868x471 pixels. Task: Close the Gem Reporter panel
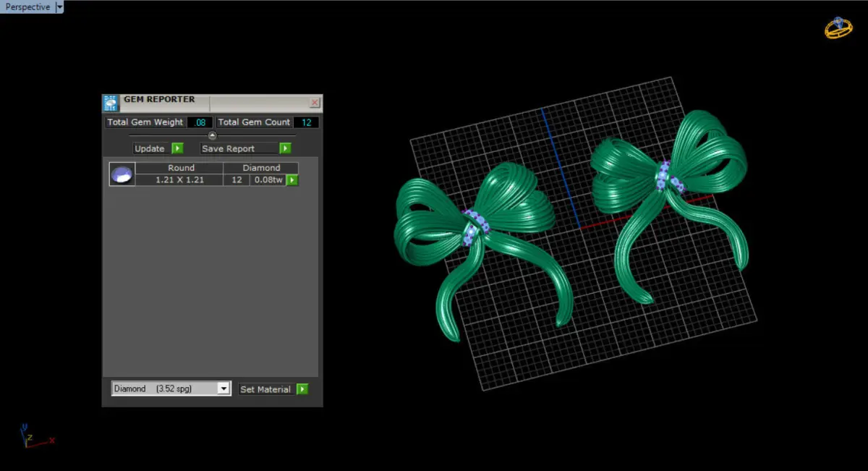pos(315,103)
